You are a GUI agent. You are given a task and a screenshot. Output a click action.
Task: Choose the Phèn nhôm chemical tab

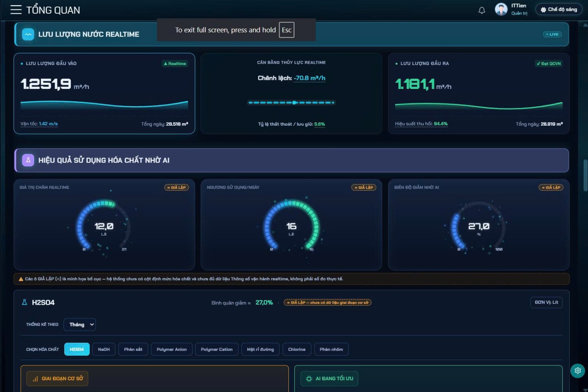331,349
